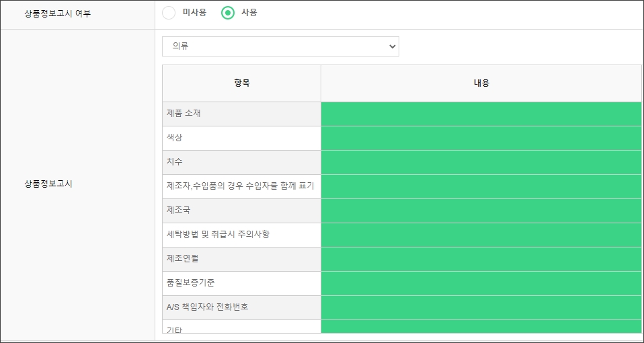Click the 상품정보고시 여부 label
The height and width of the screenshot is (343, 644).
point(57,13)
